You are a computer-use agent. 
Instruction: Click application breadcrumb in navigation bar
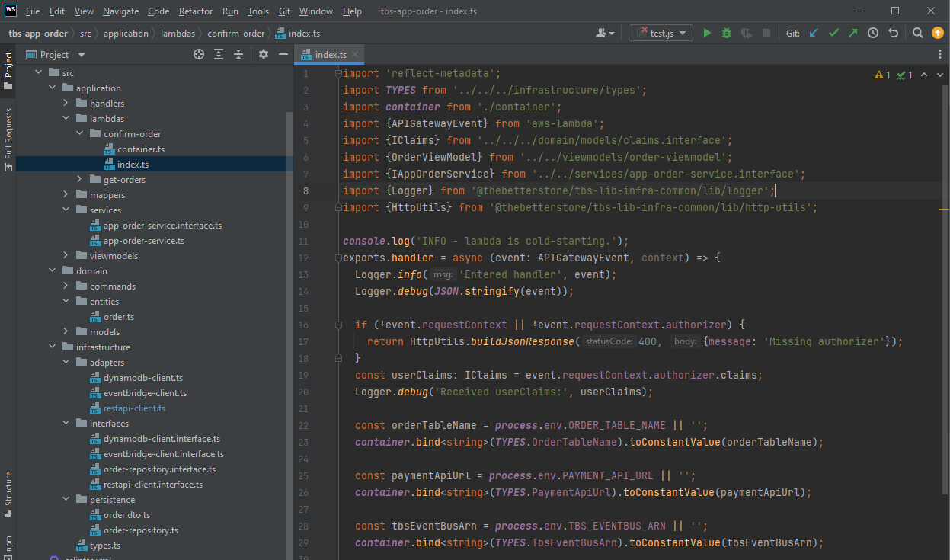point(126,34)
